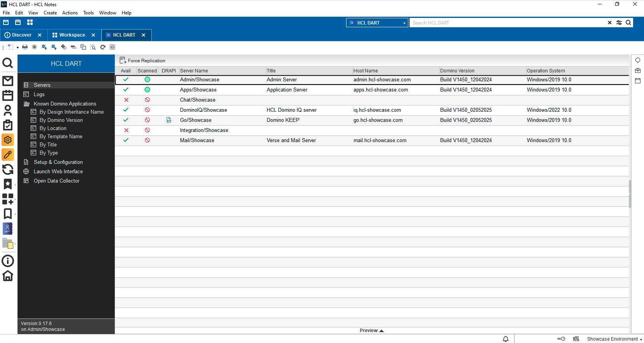Click the Stop toolbar icon
This screenshot has height=343, width=644.
(34, 47)
